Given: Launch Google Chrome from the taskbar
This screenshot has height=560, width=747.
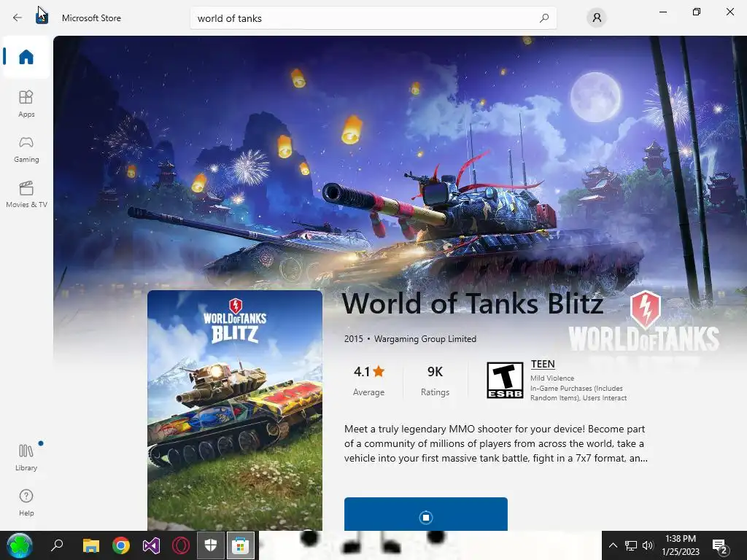Looking at the screenshot, I should coord(121,545).
